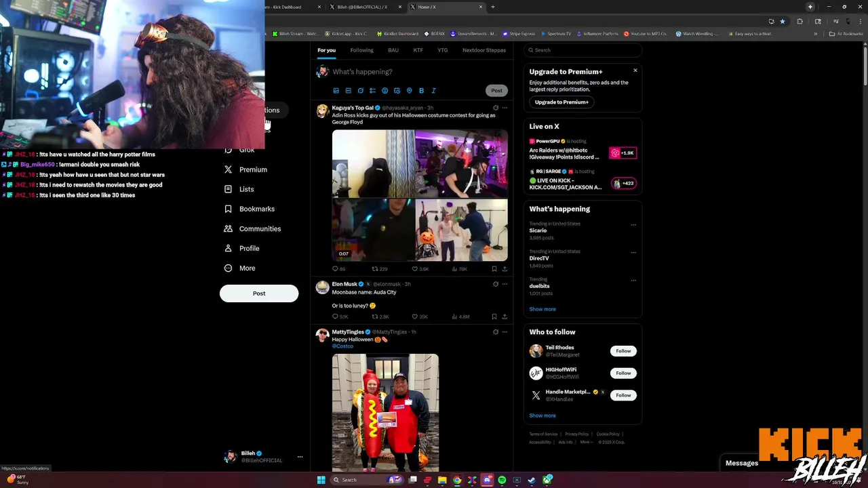This screenshot has height=488, width=868.
Task: Show more trends under What's happening
Action: click(x=542, y=309)
